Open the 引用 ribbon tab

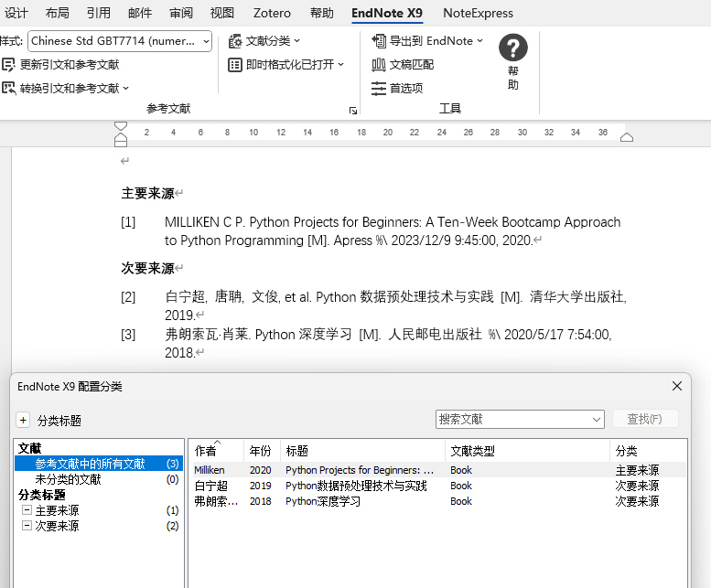99,13
